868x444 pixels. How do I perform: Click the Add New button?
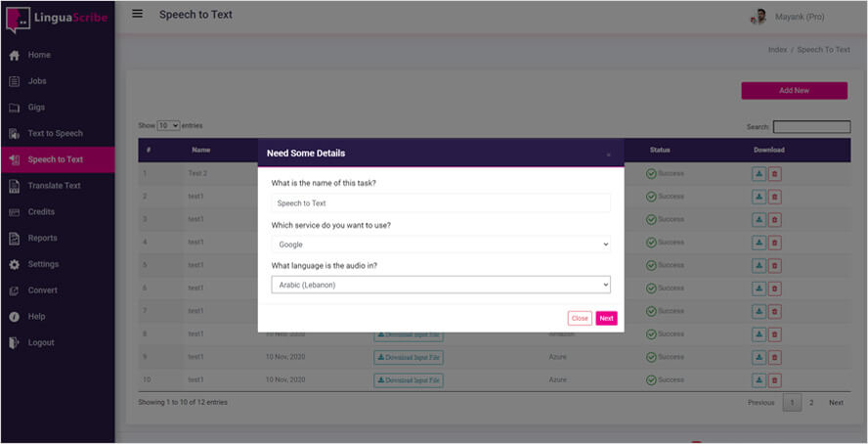pos(794,90)
